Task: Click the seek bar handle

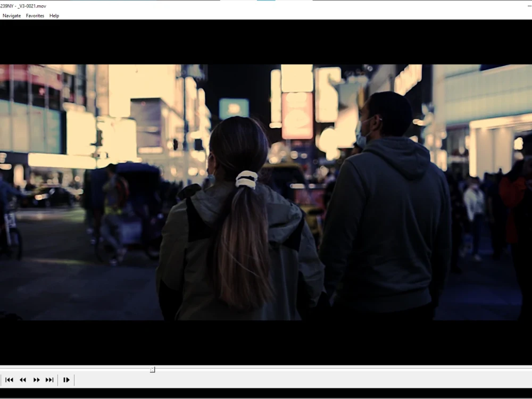Action: tap(153, 370)
